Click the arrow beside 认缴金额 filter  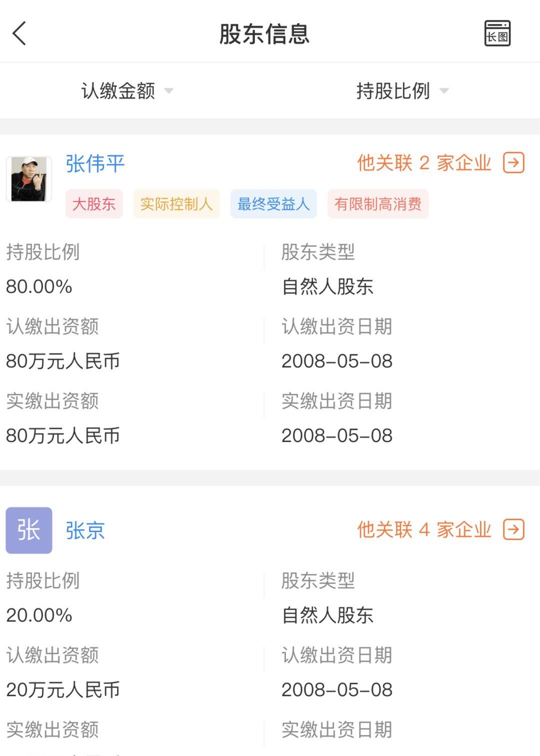coord(169,91)
